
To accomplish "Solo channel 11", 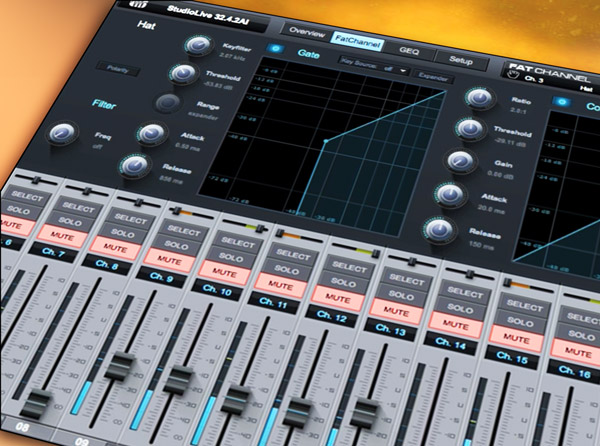I will coord(287,270).
